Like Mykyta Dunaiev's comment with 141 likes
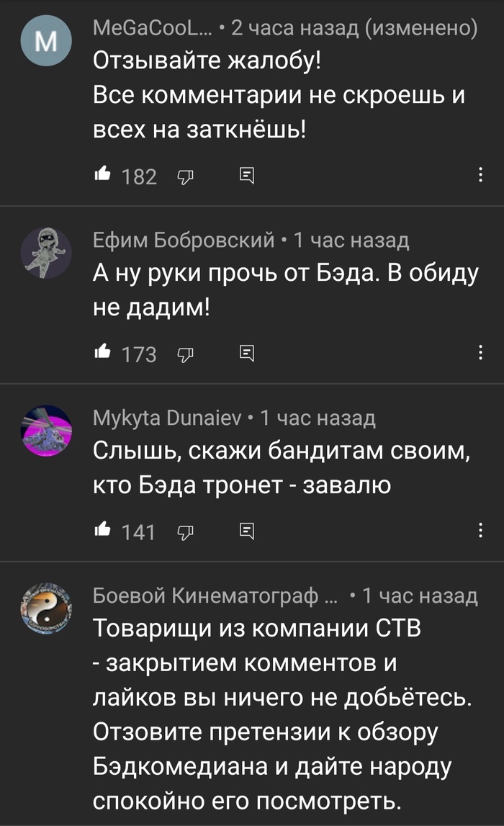504x826 pixels. pyautogui.click(x=102, y=529)
